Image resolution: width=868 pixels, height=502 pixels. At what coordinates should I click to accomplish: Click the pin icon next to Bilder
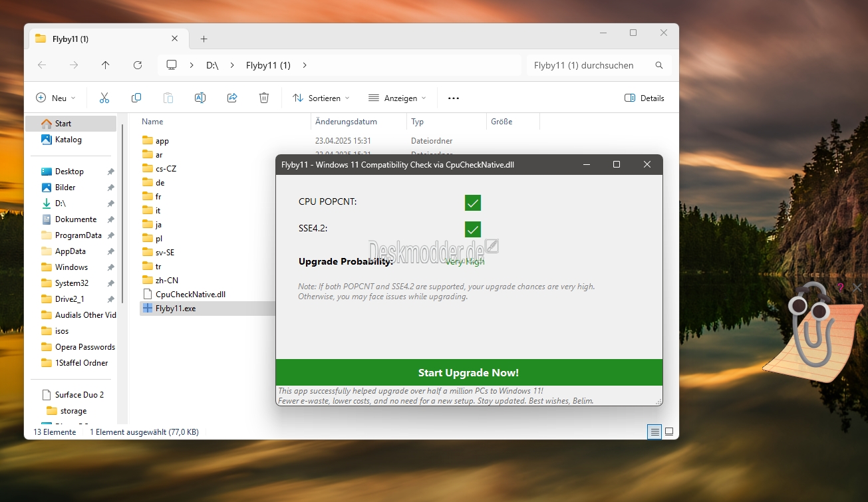110,188
